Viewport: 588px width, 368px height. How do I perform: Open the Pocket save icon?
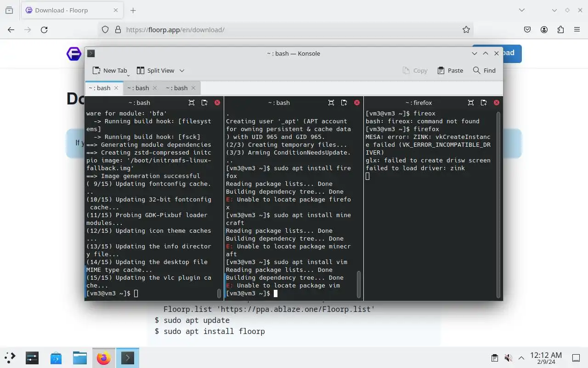527,29
